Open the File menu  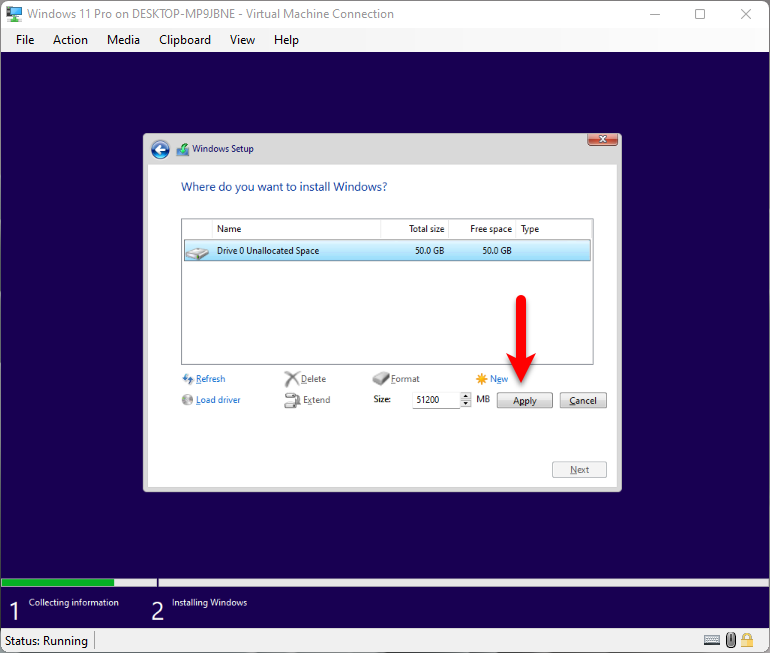coord(25,40)
